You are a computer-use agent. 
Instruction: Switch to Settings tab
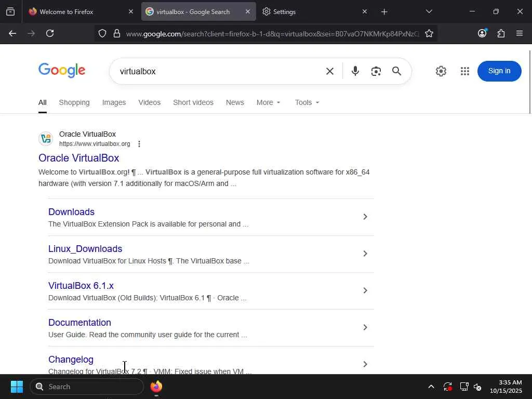tap(314, 12)
